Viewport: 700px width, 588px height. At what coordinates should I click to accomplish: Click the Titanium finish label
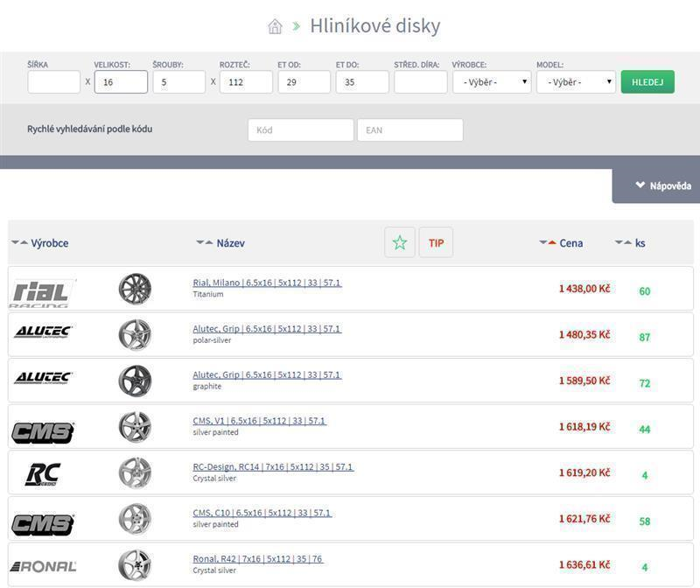pos(208,294)
